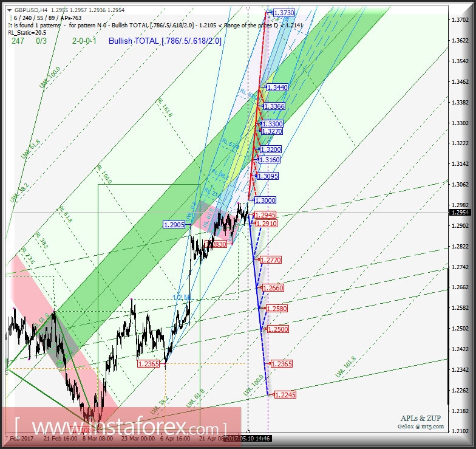Select the 1.3000 price label
This screenshot has height=449, width=476.
point(265,201)
